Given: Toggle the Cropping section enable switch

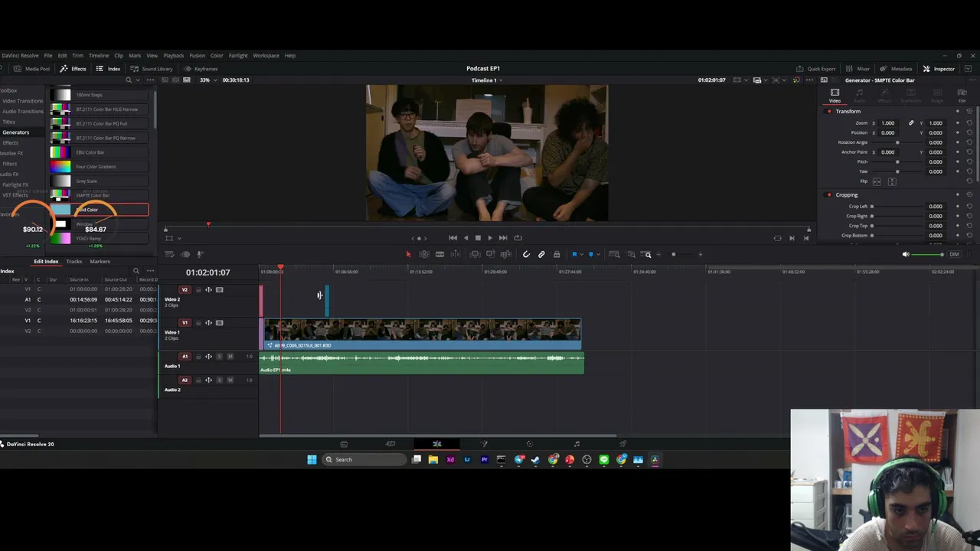Looking at the screenshot, I should pyautogui.click(x=829, y=195).
